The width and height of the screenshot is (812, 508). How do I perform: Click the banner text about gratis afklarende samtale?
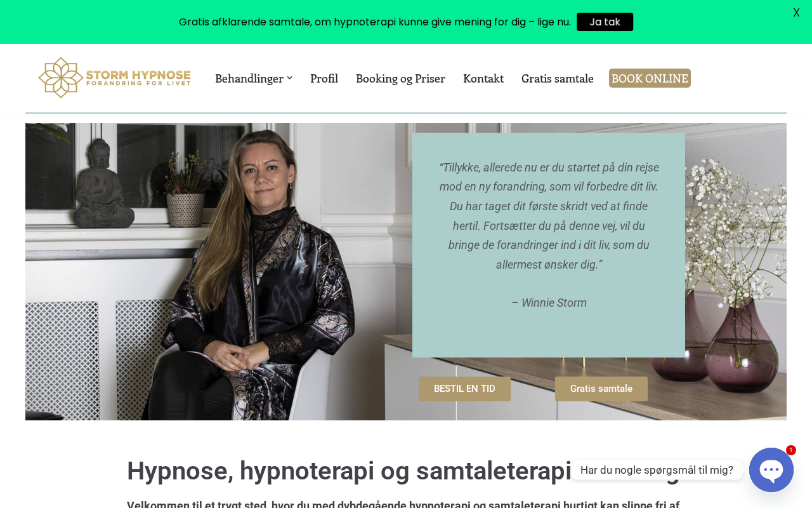pyautogui.click(x=375, y=22)
